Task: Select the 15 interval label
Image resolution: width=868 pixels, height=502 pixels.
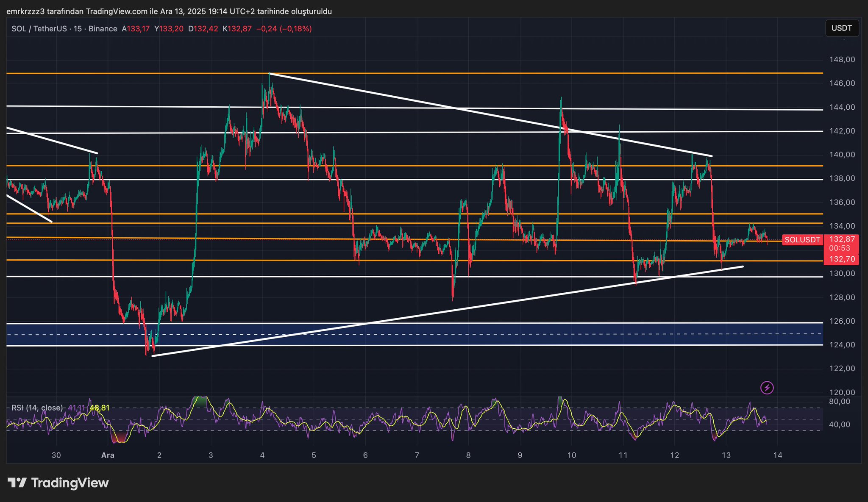Action: coord(78,29)
